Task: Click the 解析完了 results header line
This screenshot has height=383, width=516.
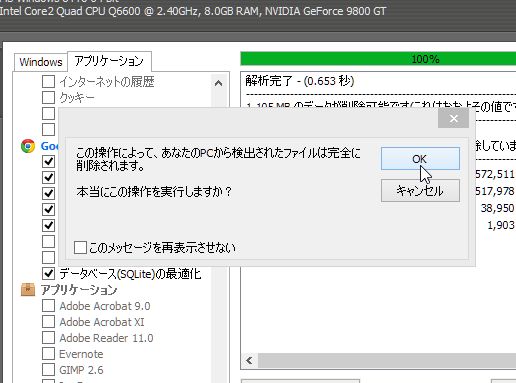Action: pyautogui.click(x=300, y=81)
